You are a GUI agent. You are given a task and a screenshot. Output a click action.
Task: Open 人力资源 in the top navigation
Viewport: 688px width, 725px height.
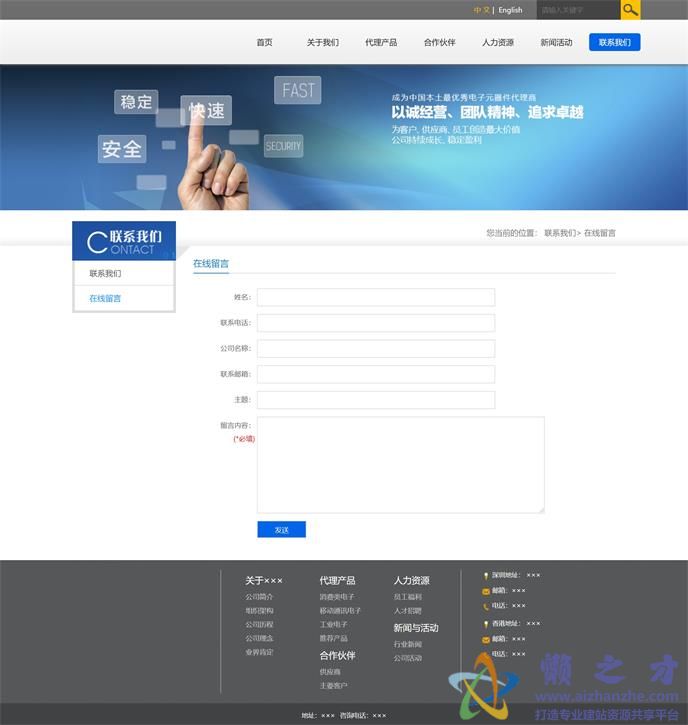point(498,43)
